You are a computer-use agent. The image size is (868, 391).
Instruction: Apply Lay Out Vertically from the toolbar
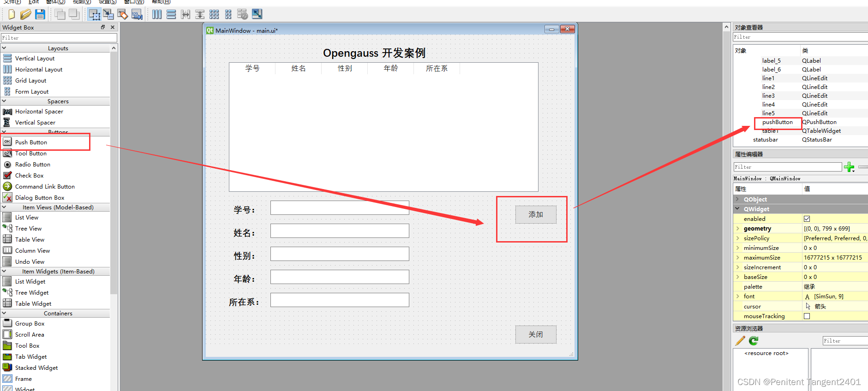[171, 14]
